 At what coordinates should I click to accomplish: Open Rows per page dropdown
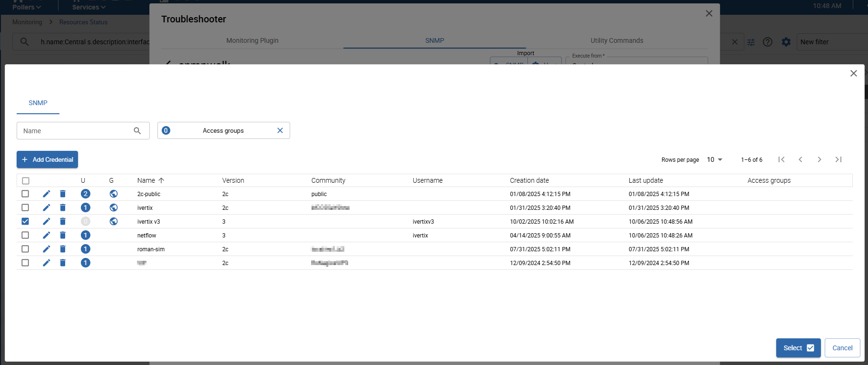tap(714, 159)
